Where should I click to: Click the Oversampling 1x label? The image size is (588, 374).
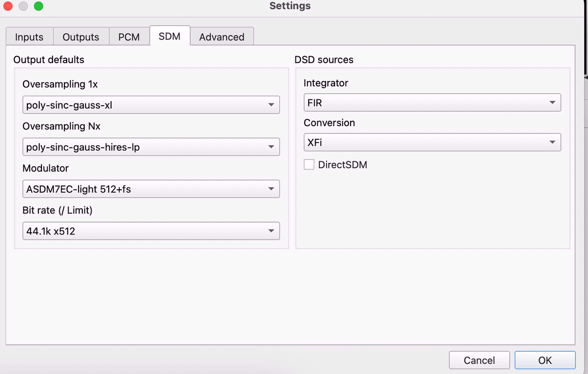coord(60,84)
